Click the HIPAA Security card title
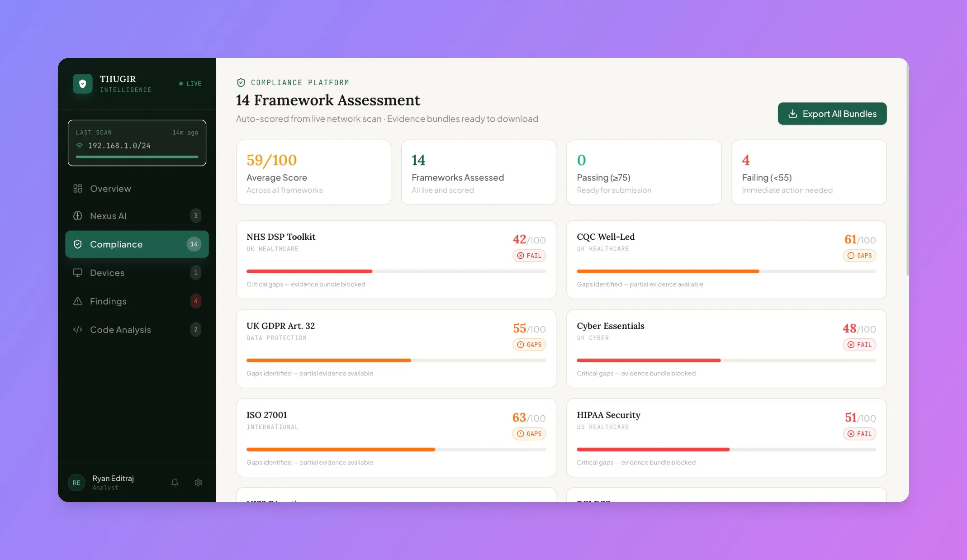Image resolution: width=967 pixels, height=560 pixels. point(609,415)
